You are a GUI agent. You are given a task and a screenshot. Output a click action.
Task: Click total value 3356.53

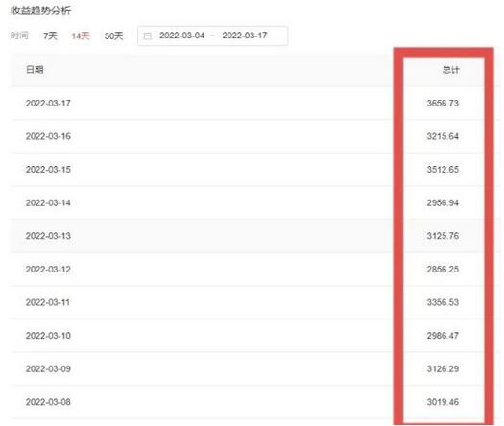443,302
